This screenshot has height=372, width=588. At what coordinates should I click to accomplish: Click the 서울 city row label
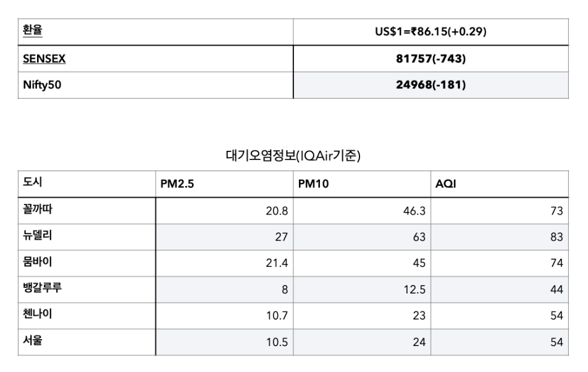coord(33,342)
